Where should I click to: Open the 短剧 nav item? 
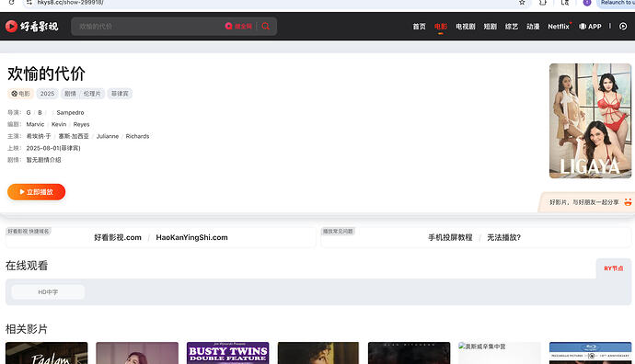click(490, 27)
